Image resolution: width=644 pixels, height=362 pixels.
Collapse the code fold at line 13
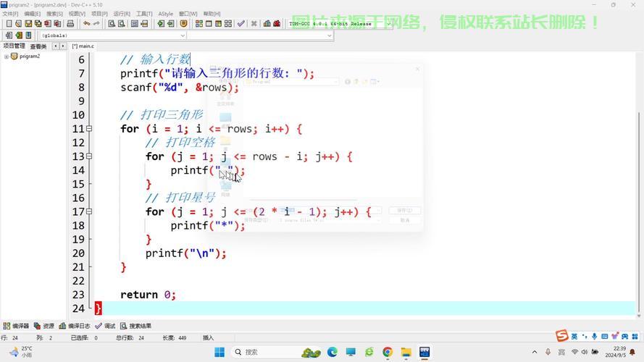point(89,156)
